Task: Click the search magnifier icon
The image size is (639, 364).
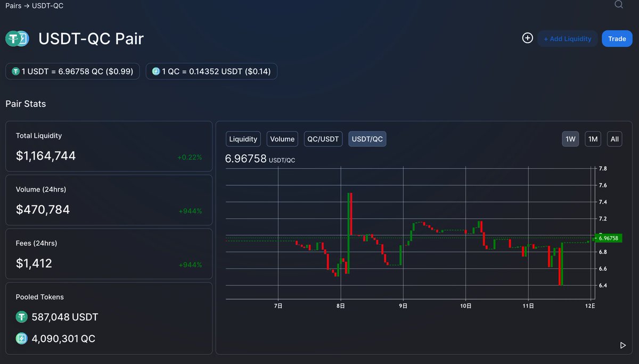Action: tap(619, 5)
